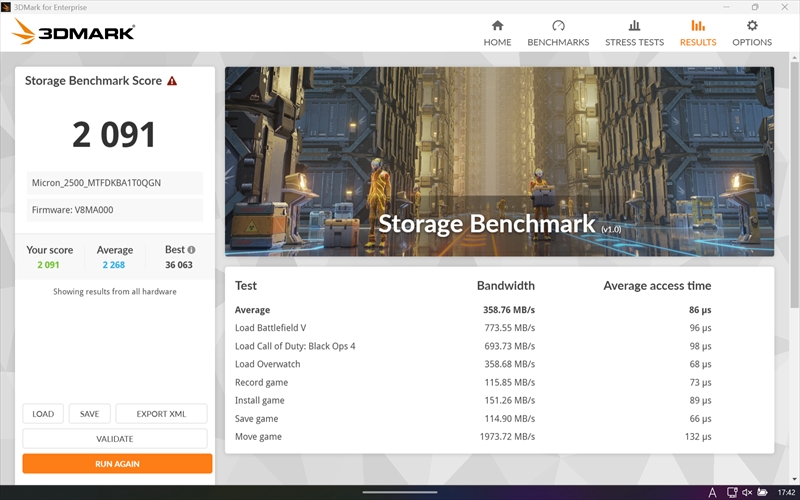Click the vertical scrollbar thumb
This screenshot has height=500, width=800.
point(794,184)
